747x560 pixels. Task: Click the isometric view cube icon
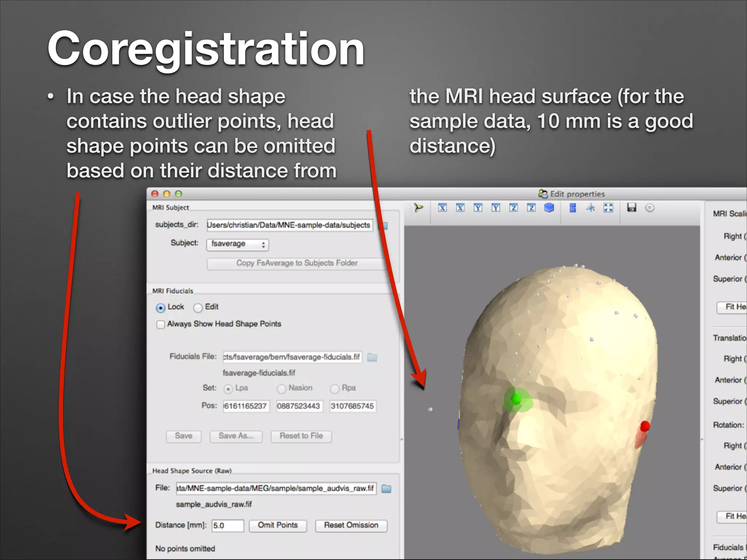tap(549, 208)
